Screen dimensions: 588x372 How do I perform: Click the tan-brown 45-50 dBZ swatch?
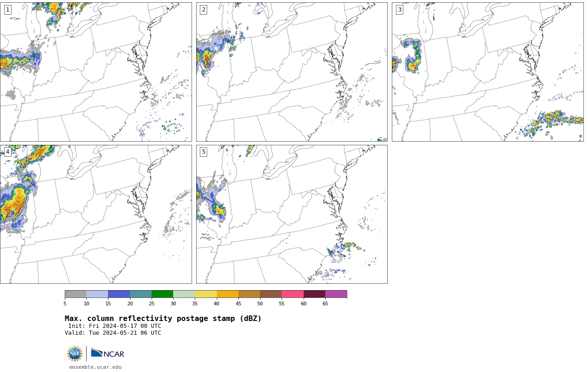(249, 294)
